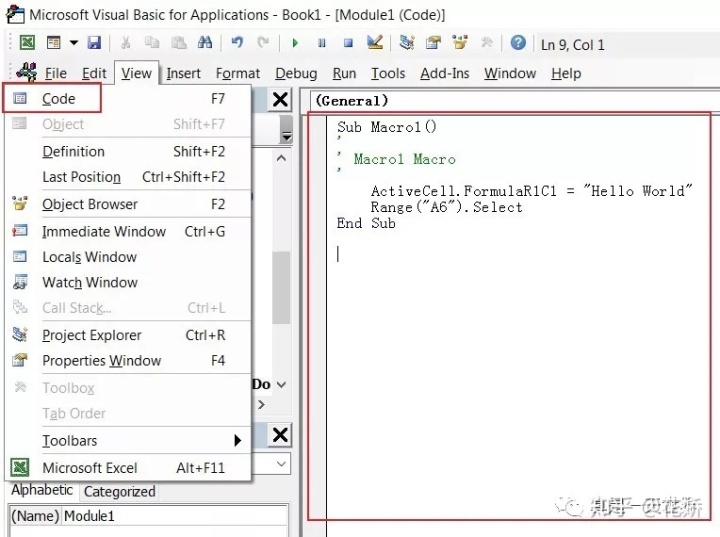Choose Definition in the View menu
Image resolution: width=720 pixels, height=537 pixels.
tap(129, 152)
